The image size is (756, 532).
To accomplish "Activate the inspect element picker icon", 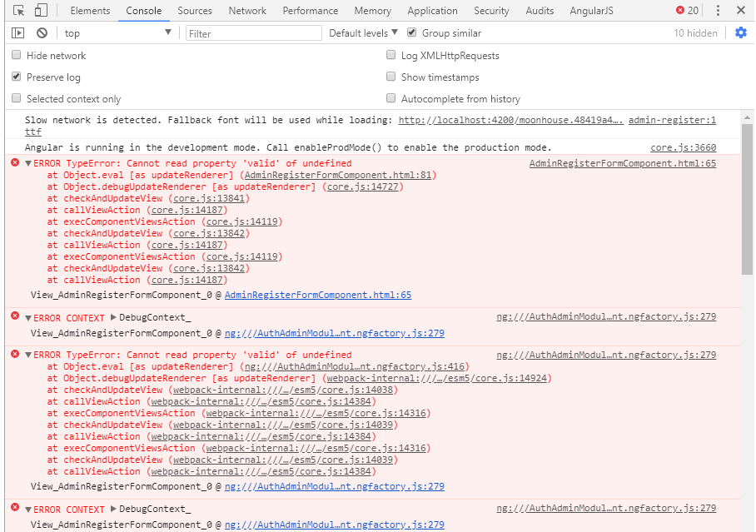I will tap(19, 10).
